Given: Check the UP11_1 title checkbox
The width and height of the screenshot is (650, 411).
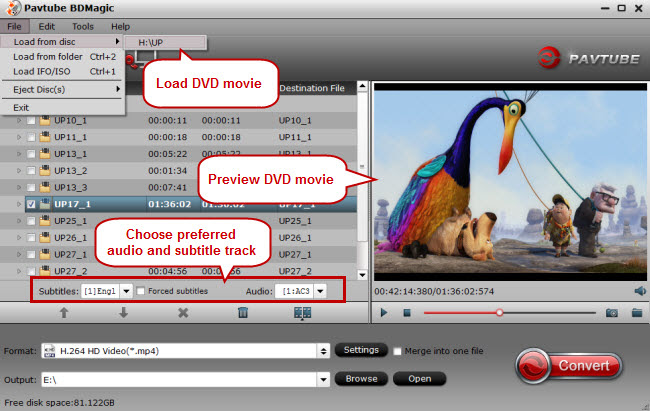Looking at the screenshot, I should click(x=31, y=137).
